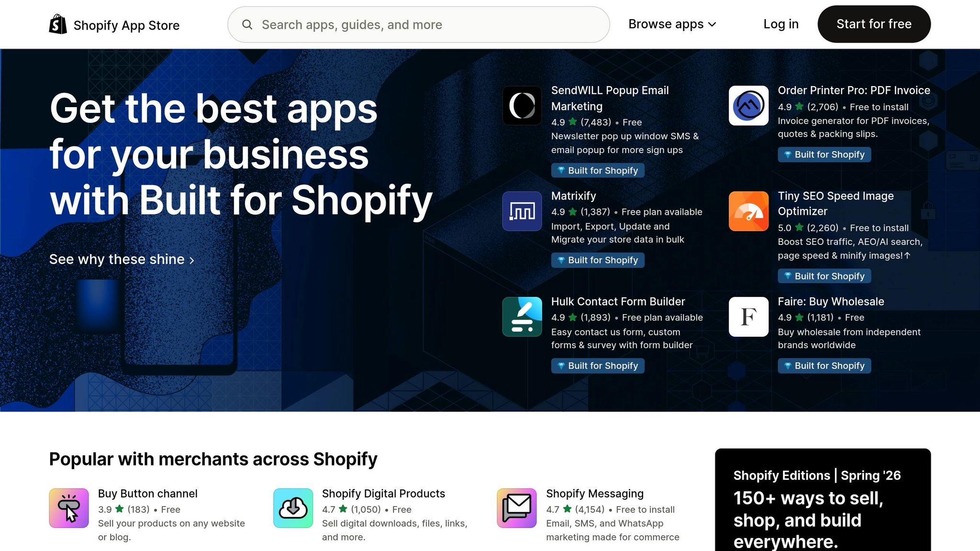This screenshot has width=980, height=551.
Task: Open the Shopify Messaging title link
Action: (x=595, y=494)
